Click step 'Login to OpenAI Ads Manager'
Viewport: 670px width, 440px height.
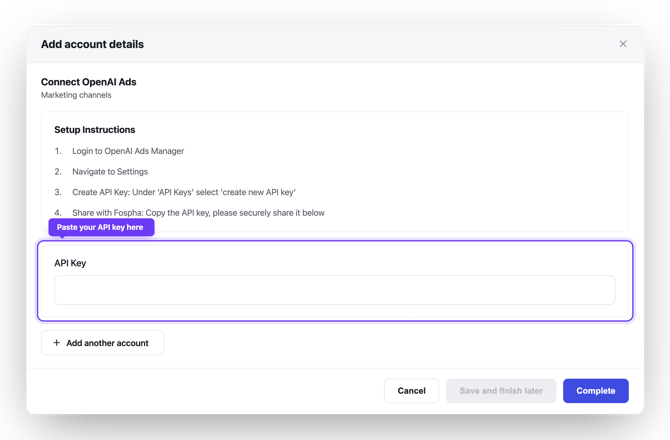128,151
